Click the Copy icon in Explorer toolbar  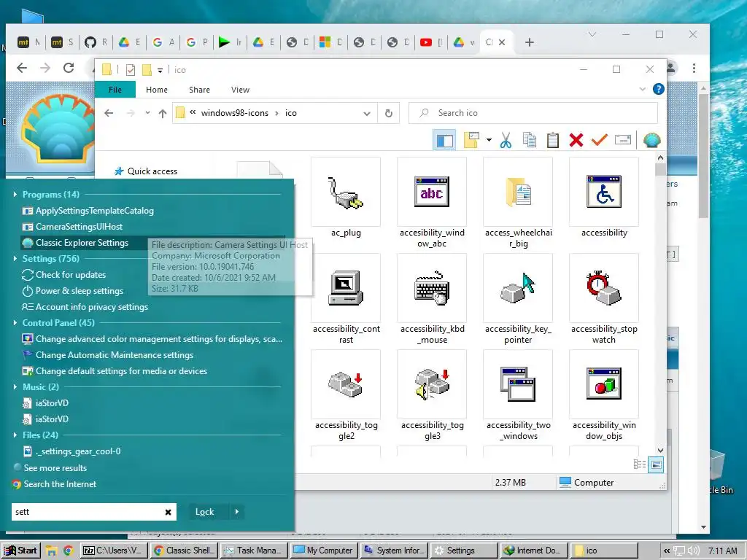click(530, 140)
